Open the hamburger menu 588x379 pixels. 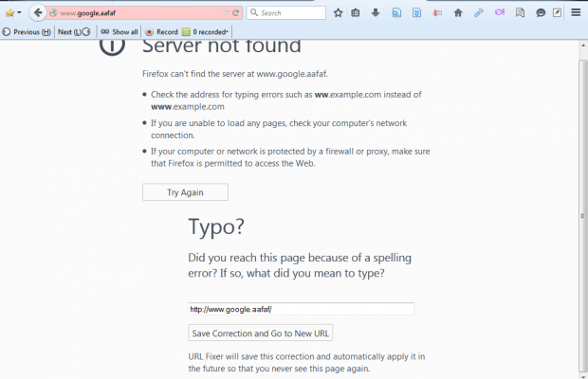click(x=576, y=12)
